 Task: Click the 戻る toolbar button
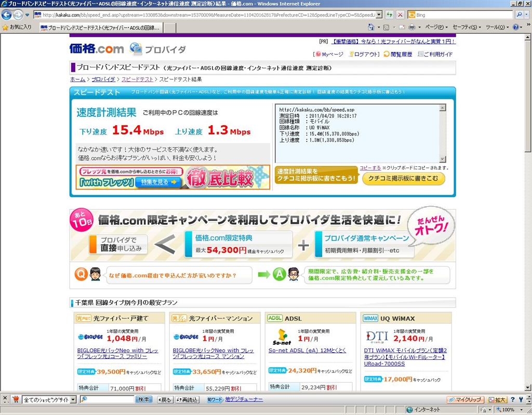point(165,400)
